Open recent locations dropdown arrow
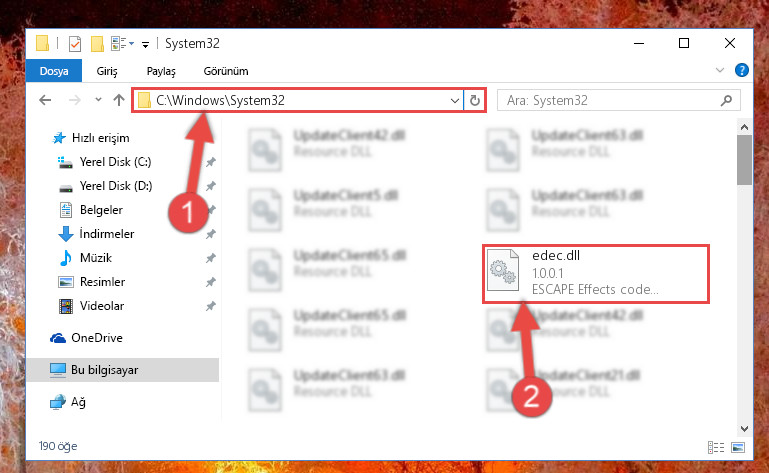The width and height of the screenshot is (769, 473). coord(98,100)
